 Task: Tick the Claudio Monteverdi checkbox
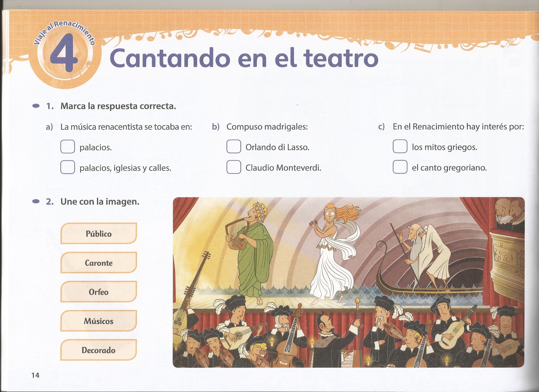[x=234, y=167]
